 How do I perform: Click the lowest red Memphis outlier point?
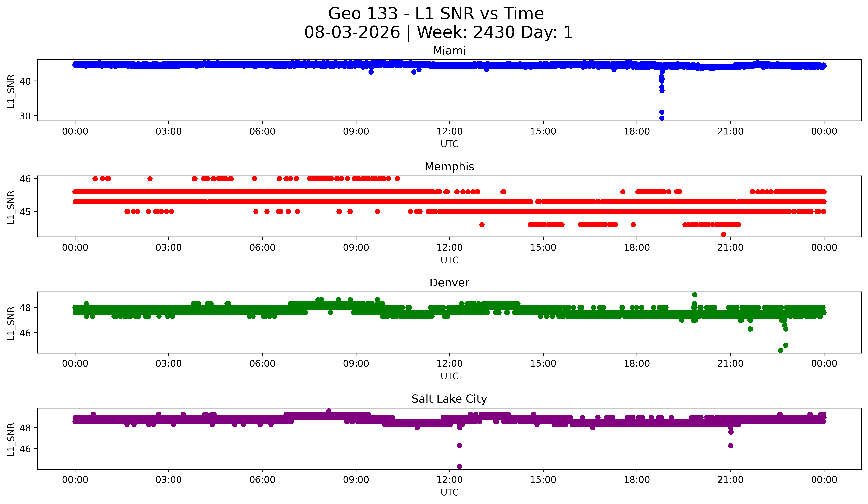point(724,234)
